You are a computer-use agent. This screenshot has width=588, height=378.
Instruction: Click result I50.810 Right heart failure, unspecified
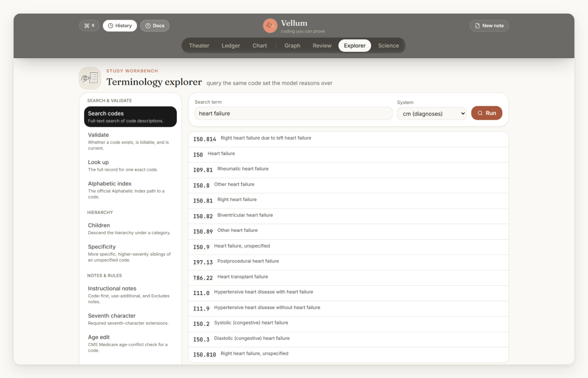(348, 354)
